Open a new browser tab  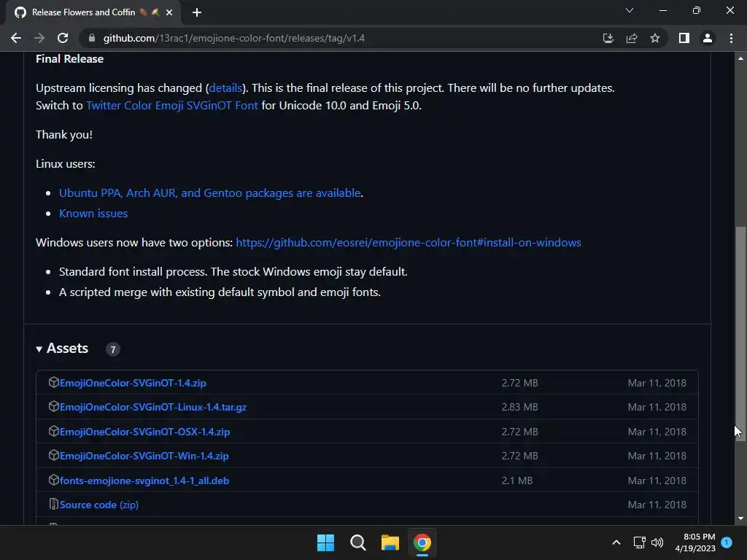[x=197, y=12]
